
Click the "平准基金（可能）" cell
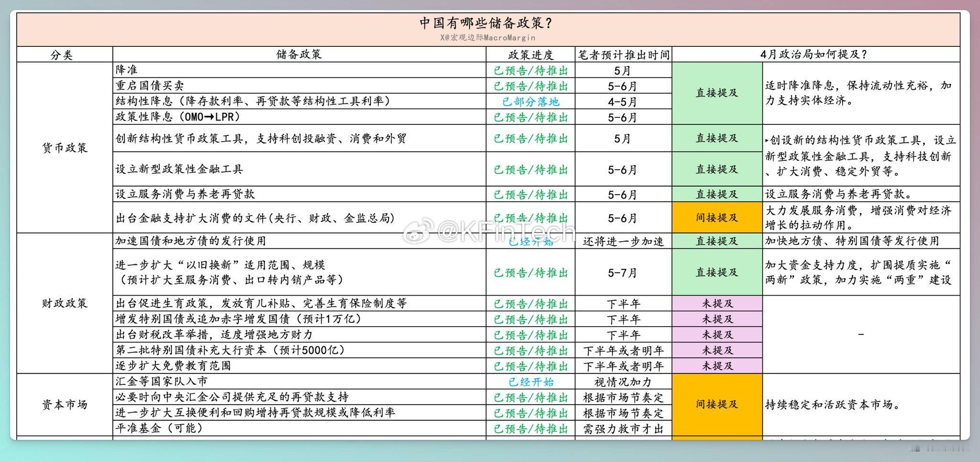pos(300,428)
